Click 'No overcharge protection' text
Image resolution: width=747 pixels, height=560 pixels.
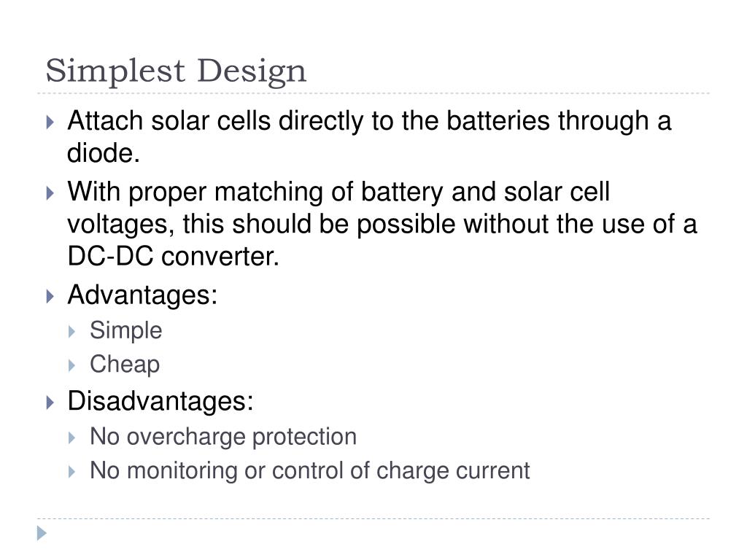[x=223, y=437]
